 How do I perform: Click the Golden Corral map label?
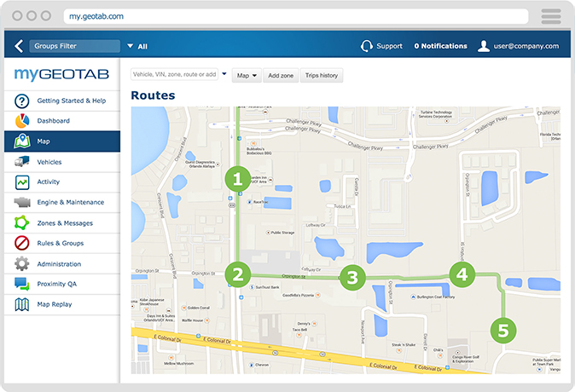coord(199,308)
